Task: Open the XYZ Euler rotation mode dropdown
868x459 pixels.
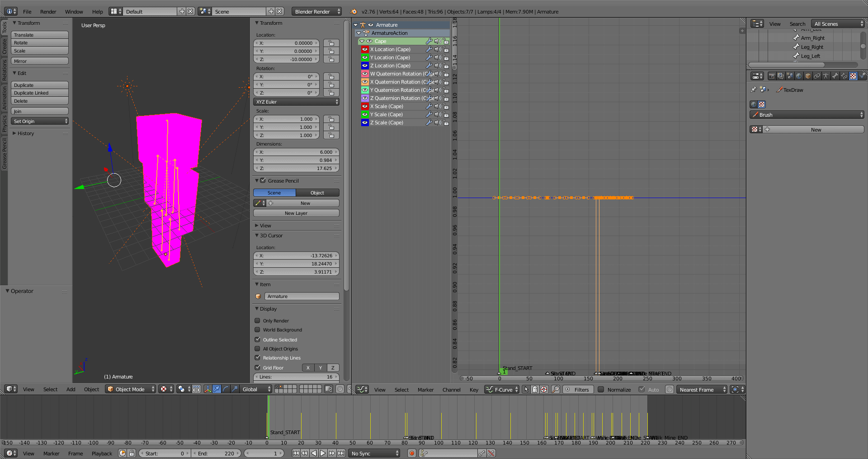Action: [297, 102]
